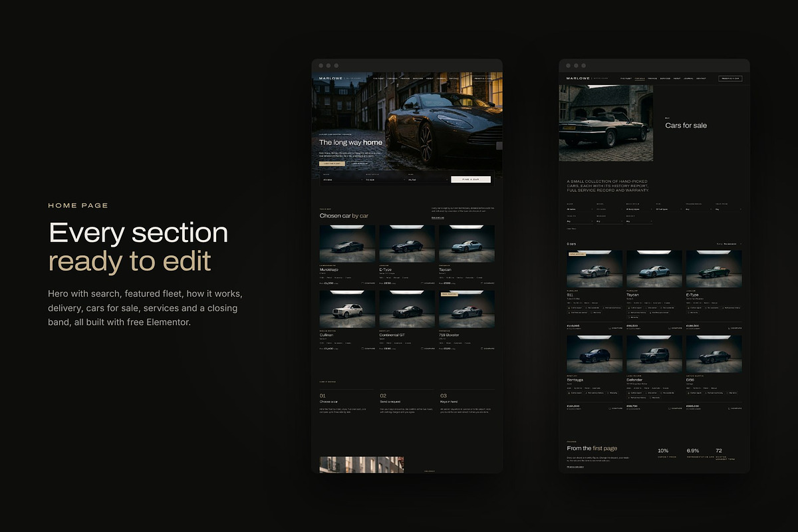
Task: Open the 718 Boxster car card image
Action: pos(467,309)
